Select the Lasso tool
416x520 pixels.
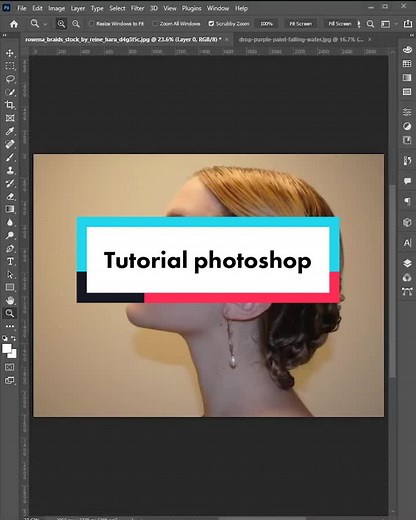coord(10,79)
